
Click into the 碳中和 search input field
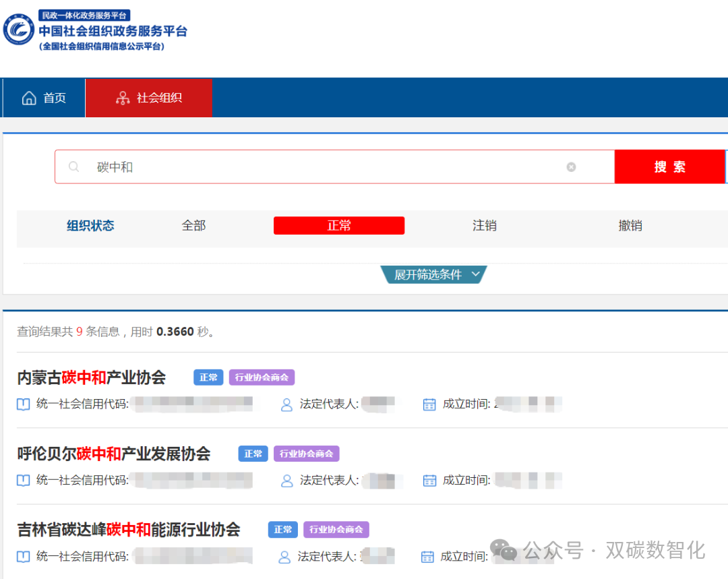pyautogui.click(x=324, y=166)
